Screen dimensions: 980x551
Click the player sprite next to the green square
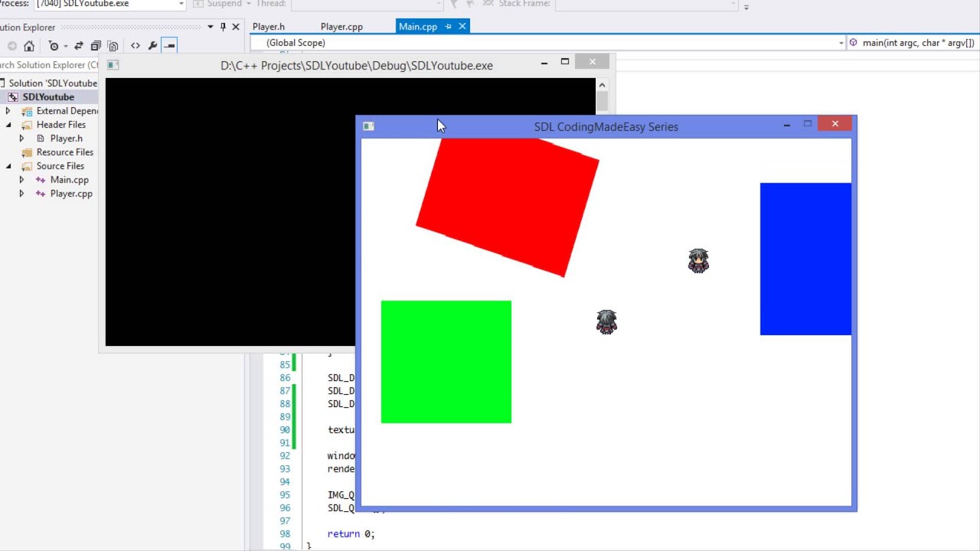click(606, 322)
